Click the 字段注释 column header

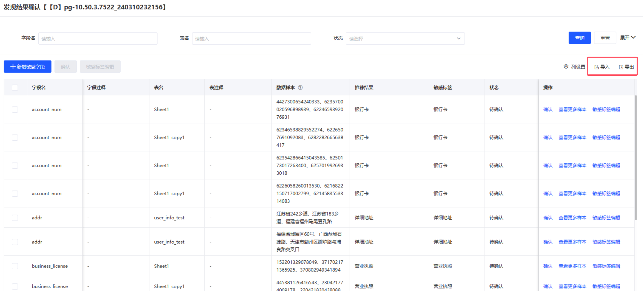pyautogui.click(x=96, y=88)
